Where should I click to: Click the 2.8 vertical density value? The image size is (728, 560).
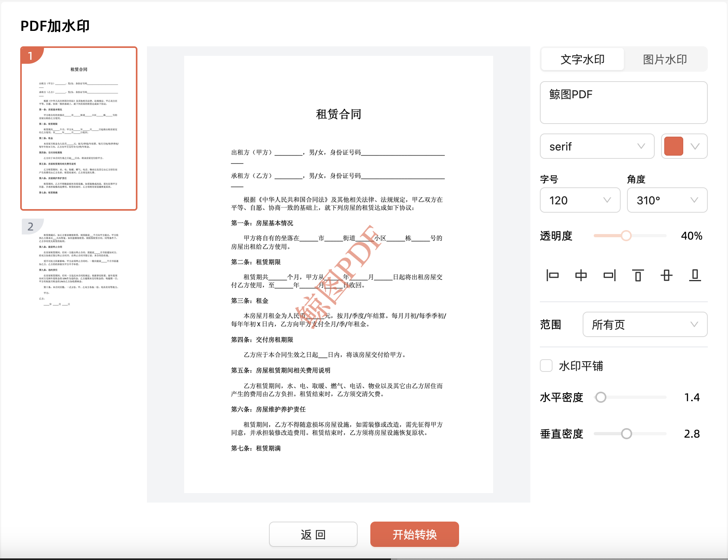[692, 434]
